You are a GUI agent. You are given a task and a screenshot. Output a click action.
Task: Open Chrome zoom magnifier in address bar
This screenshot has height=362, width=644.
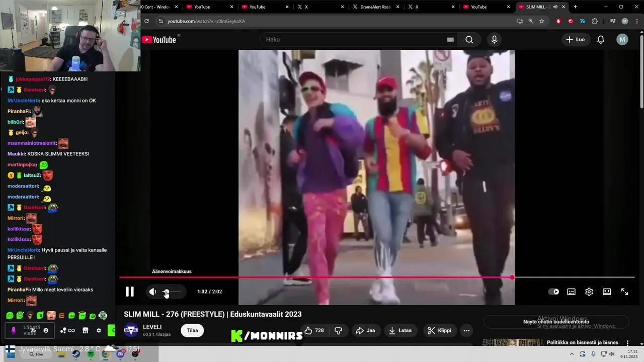tap(531, 21)
